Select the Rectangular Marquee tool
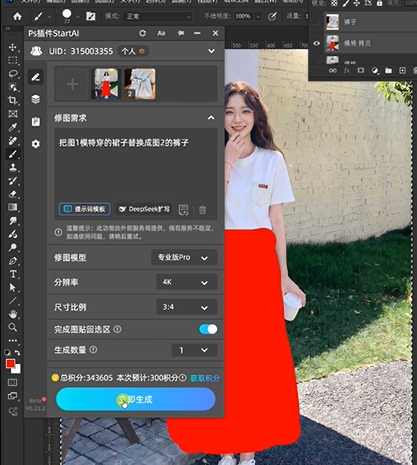This screenshot has height=465, width=417. tap(13, 60)
